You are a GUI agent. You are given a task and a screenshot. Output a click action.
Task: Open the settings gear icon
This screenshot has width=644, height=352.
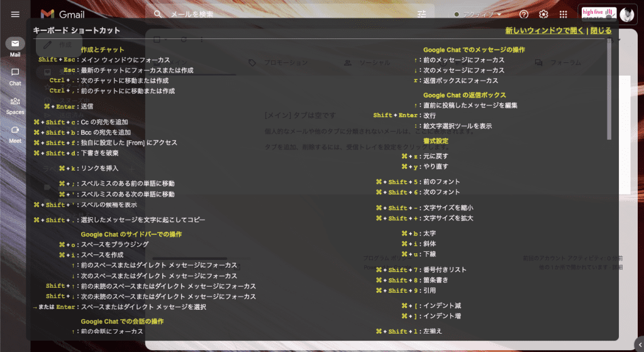[x=543, y=14]
